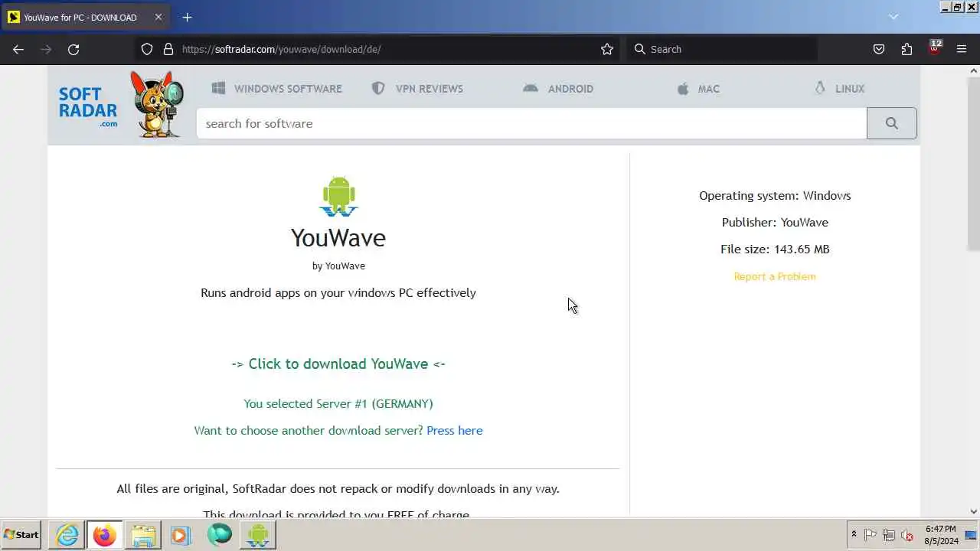Open a new tab with plus button

[187, 17]
